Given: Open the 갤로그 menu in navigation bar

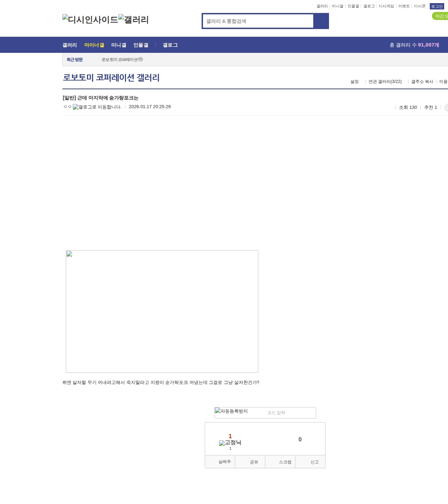Looking at the screenshot, I should click(170, 45).
